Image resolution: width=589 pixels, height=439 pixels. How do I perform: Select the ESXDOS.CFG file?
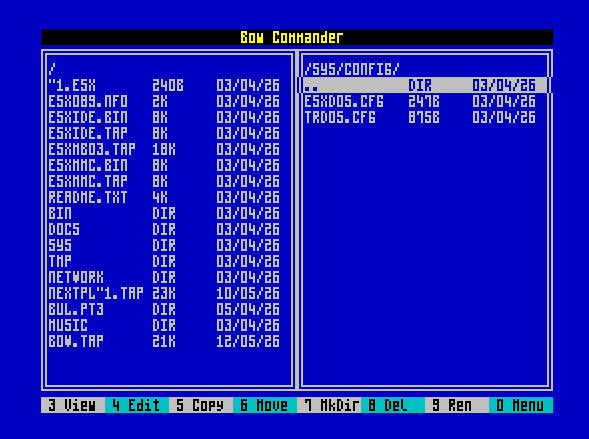(424, 101)
